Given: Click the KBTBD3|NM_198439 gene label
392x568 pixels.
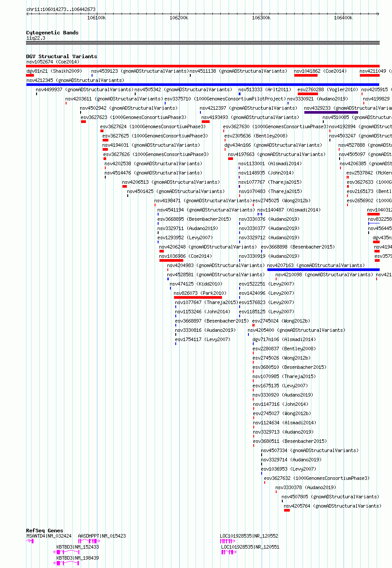Looking at the screenshot, I should coord(78,558).
